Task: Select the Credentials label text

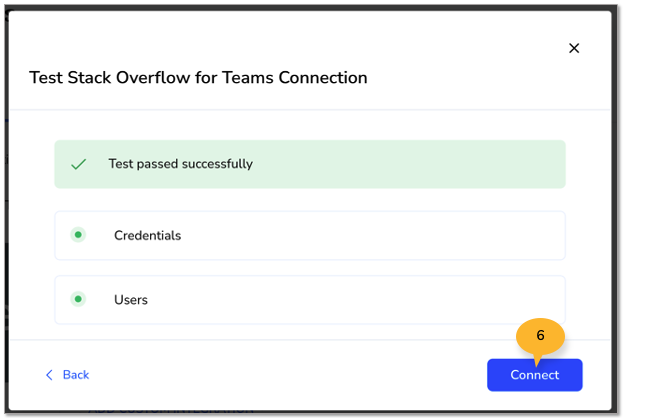Action: [148, 235]
